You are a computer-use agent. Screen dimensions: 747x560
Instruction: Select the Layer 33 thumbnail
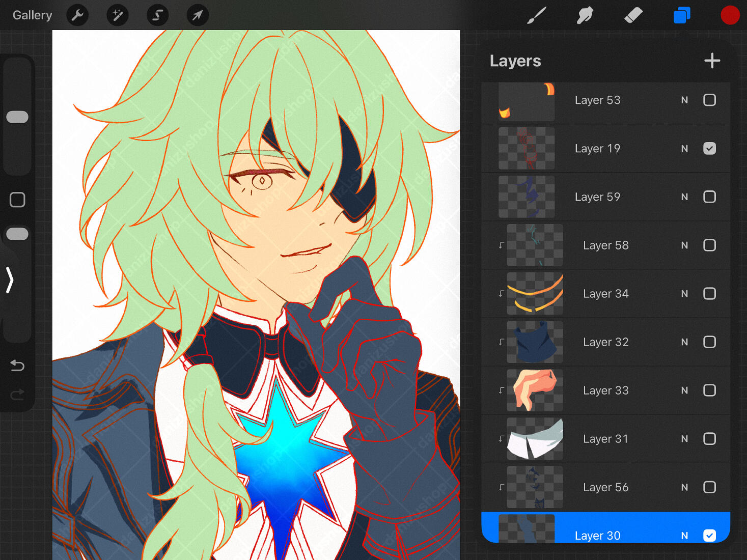point(535,390)
